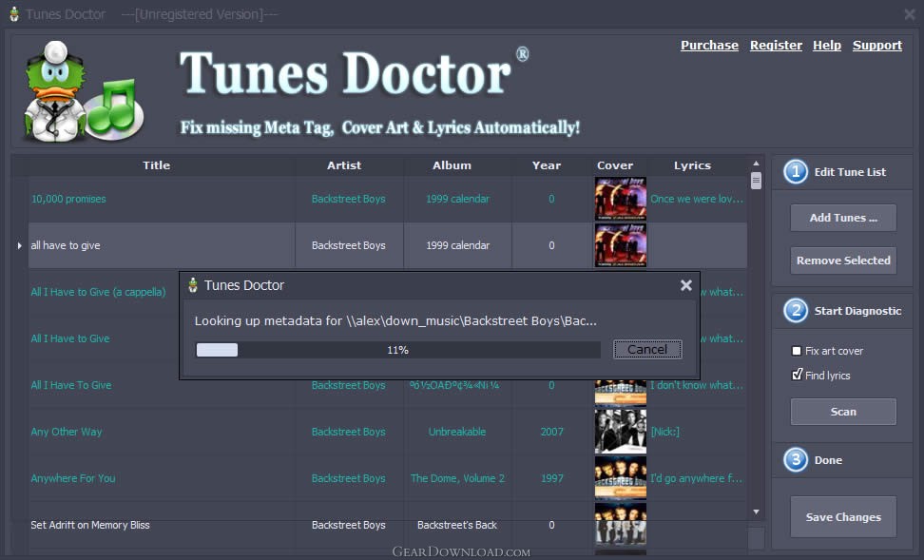Screen dimensions: 924x560
Task: Click the year 1997 cell
Action: click(x=551, y=478)
